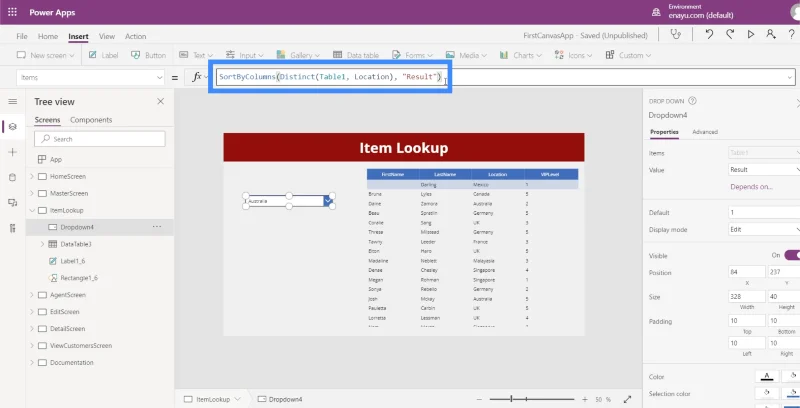
Task: Insert a Label control
Action: click(x=103, y=55)
